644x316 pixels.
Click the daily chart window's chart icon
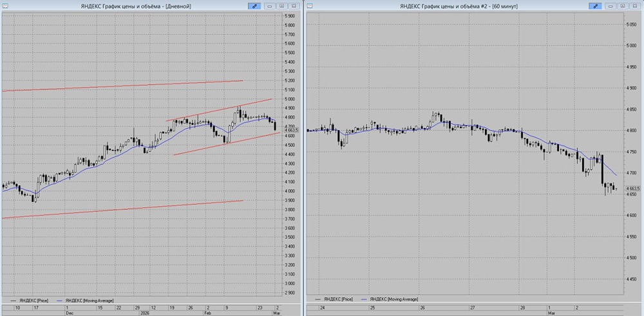tap(5, 6)
